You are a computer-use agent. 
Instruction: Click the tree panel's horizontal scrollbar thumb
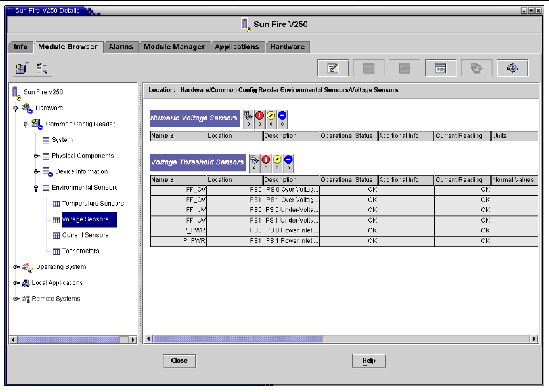[68, 339]
